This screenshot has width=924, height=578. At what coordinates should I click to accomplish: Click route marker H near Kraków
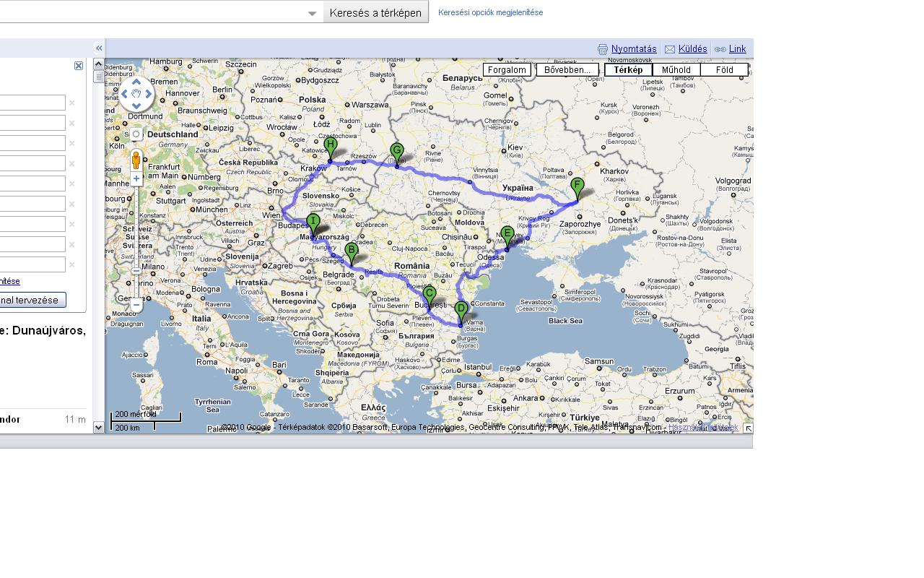pyautogui.click(x=331, y=148)
